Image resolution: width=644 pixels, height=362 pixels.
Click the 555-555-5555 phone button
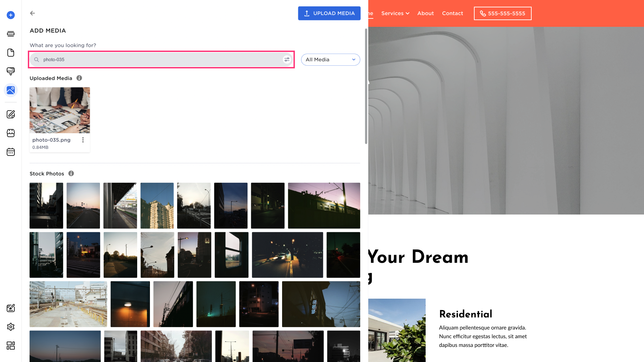[502, 13]
